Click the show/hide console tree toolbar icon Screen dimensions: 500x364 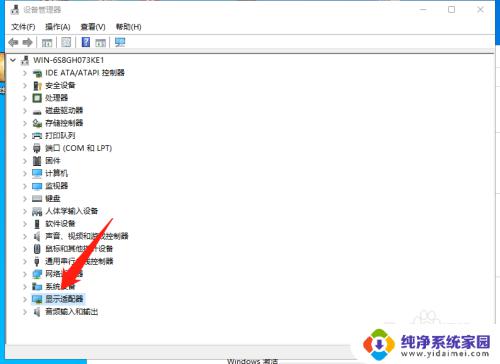[x=47, y=42]
